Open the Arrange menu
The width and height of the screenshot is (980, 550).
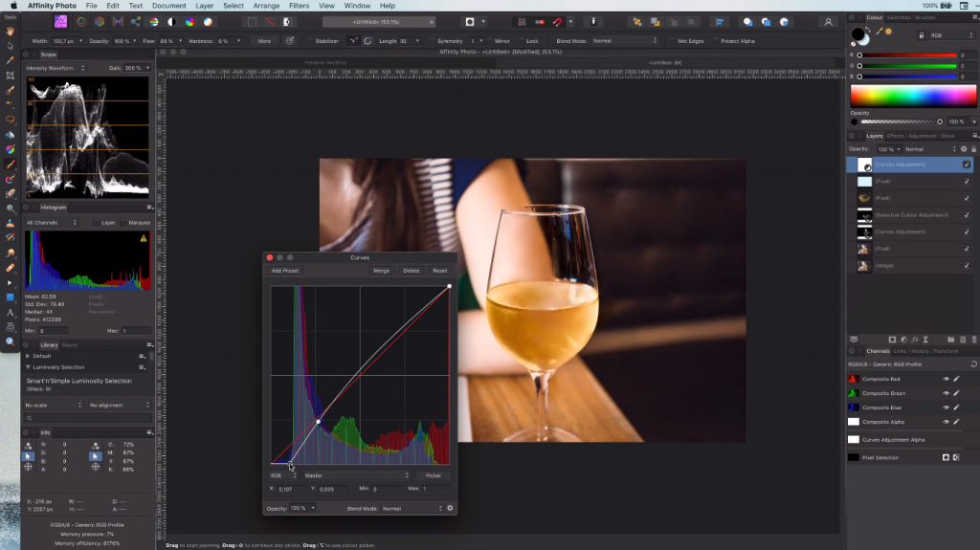pyautogui.click(x=266, y=6)
